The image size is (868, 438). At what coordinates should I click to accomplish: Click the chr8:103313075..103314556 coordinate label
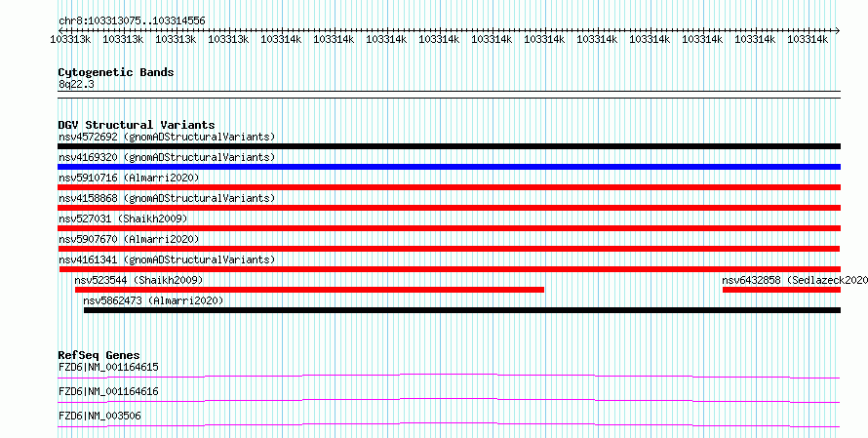132,21
